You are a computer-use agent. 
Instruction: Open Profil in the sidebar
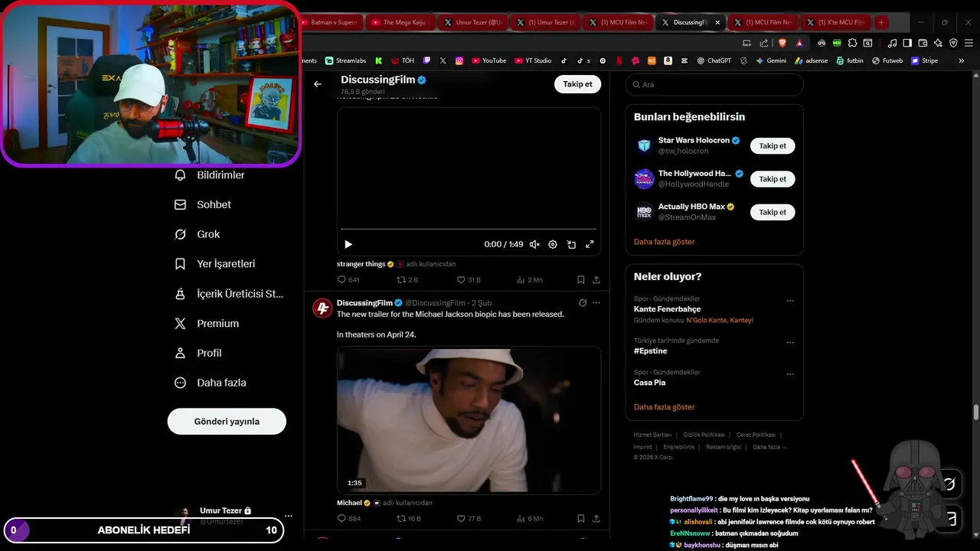(198, 353)
